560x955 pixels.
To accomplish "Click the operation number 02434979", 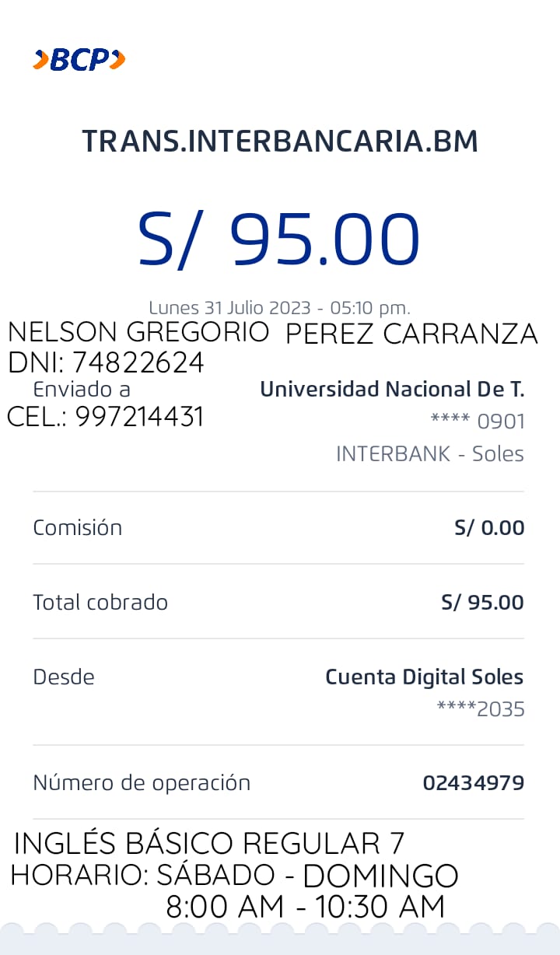I will pos(473,783).
